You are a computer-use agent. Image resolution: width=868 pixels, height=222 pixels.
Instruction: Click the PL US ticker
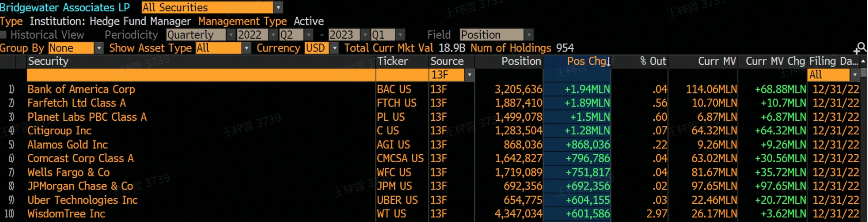click(x=390, y=117)
